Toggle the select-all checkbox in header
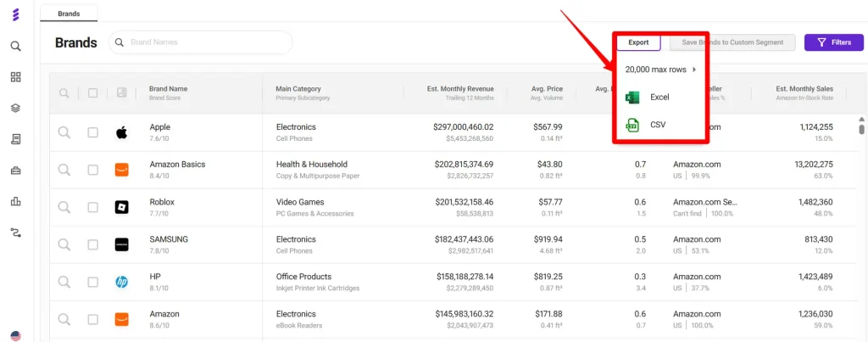 pos(93,93)
